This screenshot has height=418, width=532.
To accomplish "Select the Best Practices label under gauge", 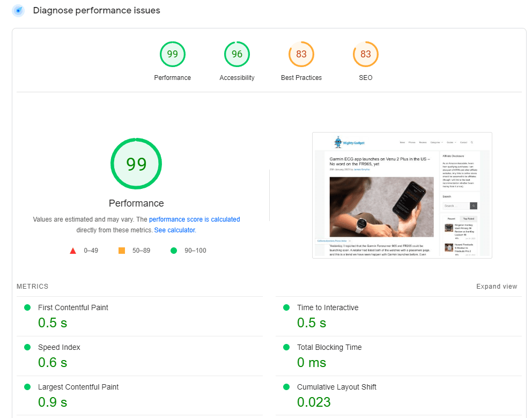I will click(301, 78).
